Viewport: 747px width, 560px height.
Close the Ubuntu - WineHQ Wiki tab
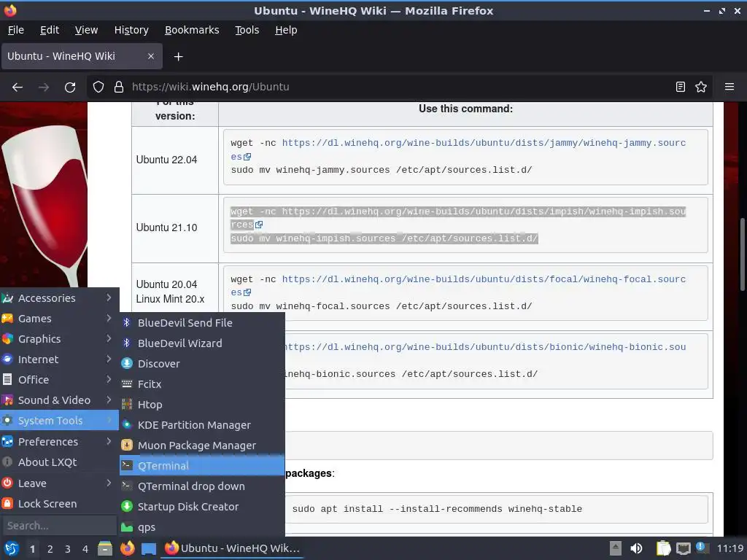click(x=150, y=56)
